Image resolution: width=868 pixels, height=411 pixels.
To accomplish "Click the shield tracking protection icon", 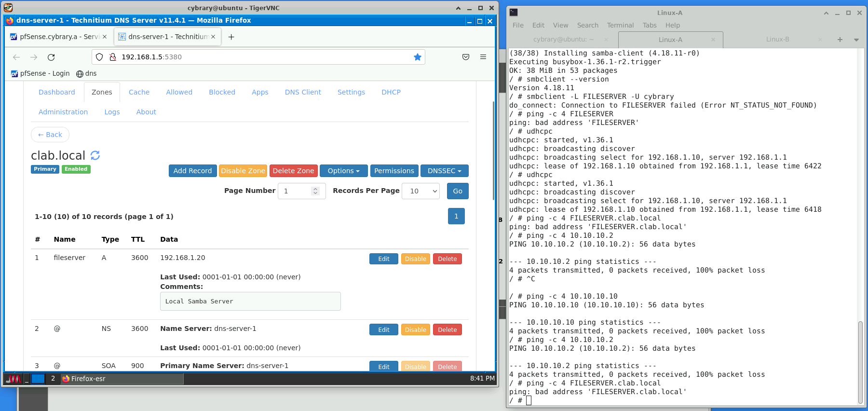I will coord(99,57).
